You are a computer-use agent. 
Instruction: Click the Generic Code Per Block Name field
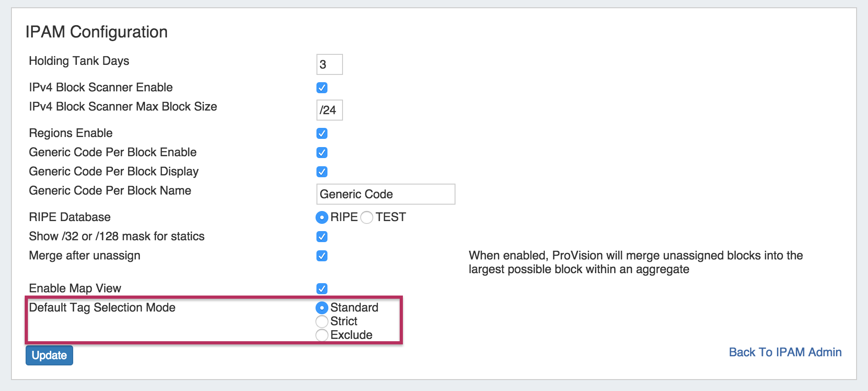point(386,194)
